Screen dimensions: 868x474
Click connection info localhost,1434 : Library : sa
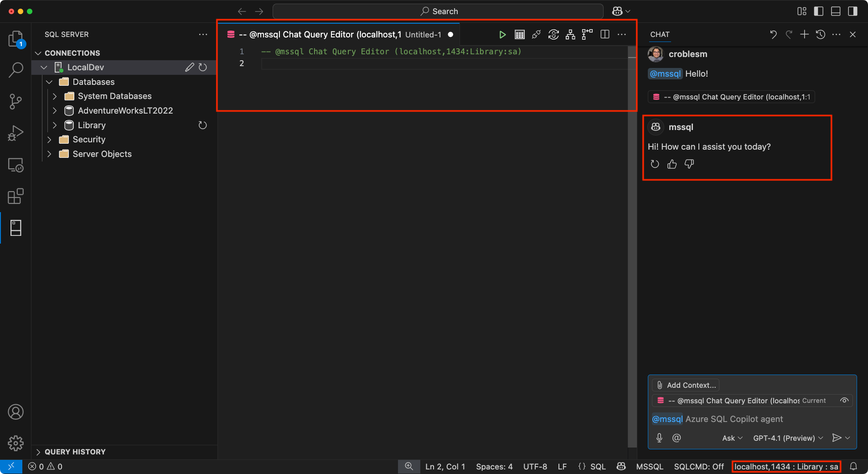[786, 467]
